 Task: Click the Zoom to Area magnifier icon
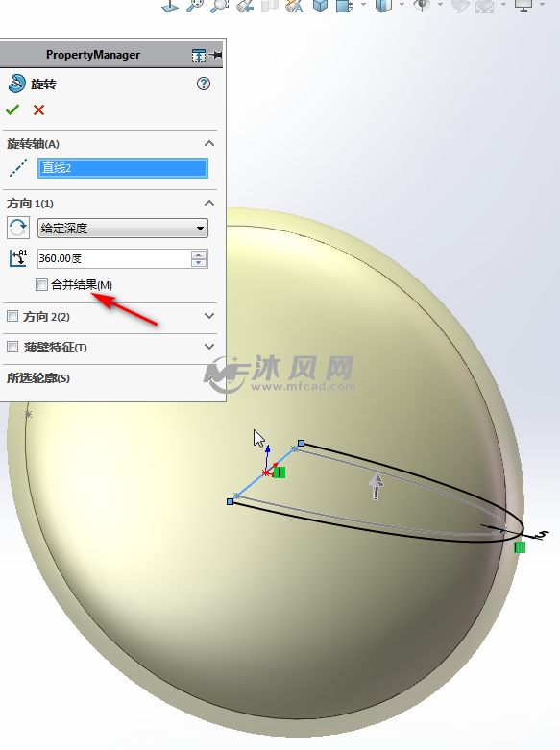pyautogui.click(x=219, y=6)
